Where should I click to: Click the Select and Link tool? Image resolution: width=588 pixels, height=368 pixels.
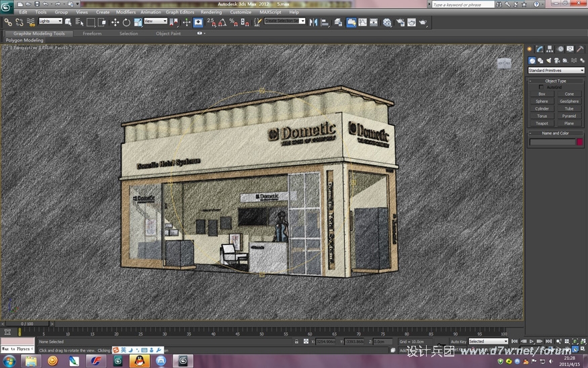[x=8, y=22]
